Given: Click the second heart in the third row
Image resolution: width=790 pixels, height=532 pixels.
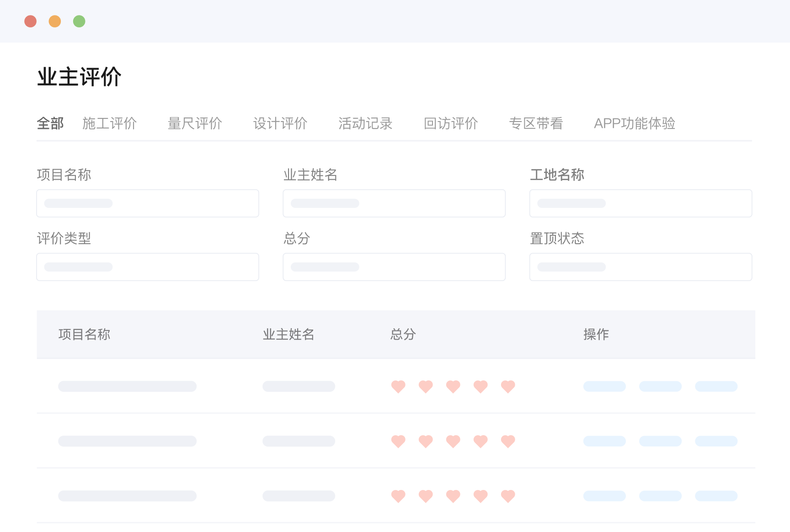Looking at the screenshot, I should click(x=426, y=496).
